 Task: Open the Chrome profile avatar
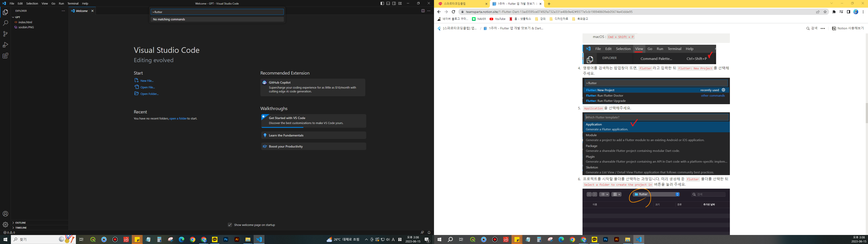click(856, 12)
